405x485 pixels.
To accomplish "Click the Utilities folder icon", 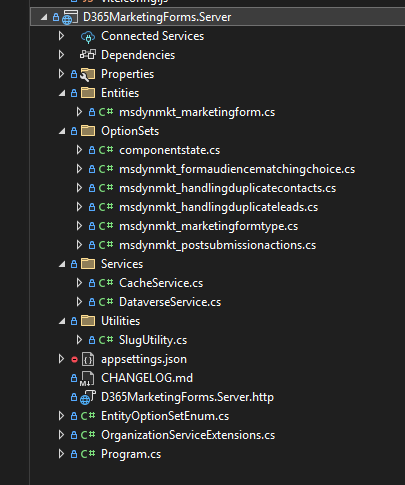I will 88,321.
